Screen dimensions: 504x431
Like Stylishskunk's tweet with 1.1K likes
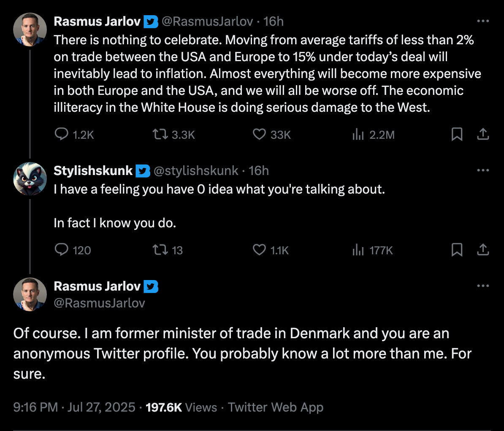coord(259,250)
